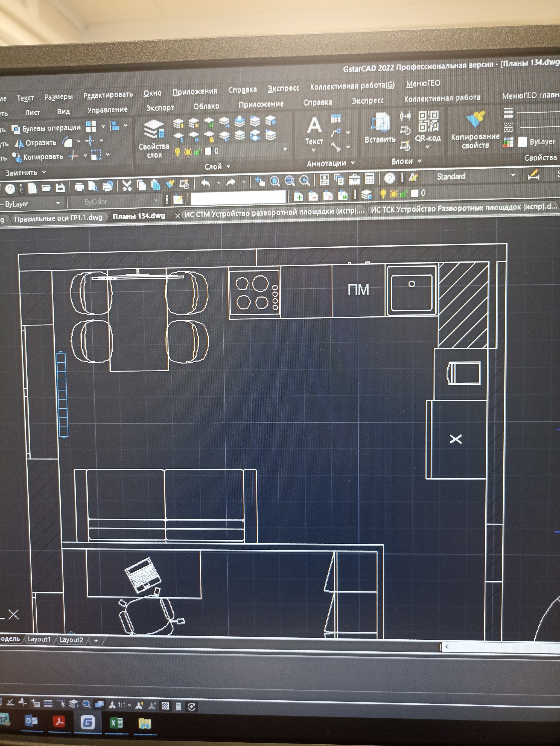Open the layer list dropdown arrow in ribbon

[285, 149]
